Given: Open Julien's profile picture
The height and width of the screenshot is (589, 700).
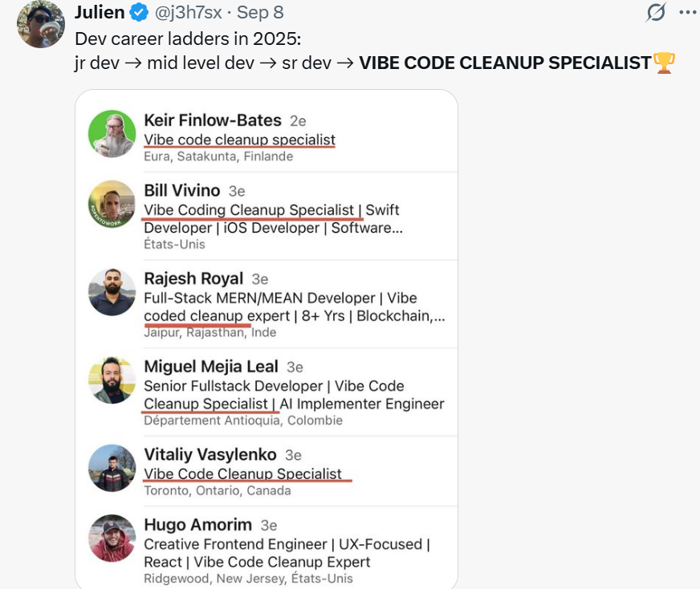Looking at the screenshot, I should (x=40, y=24).
